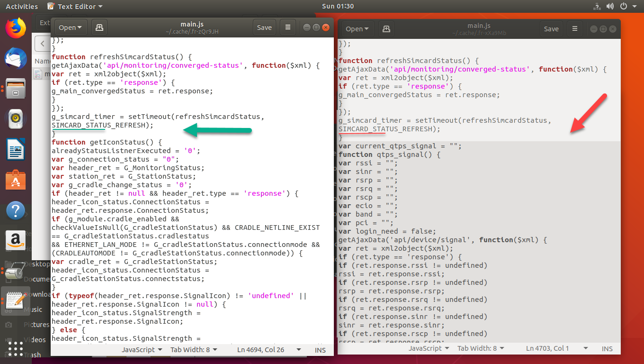Viewport: 644px width, 364px height.
Task: Open Tab Width selector in right window
Action: [x=480, y=348]
